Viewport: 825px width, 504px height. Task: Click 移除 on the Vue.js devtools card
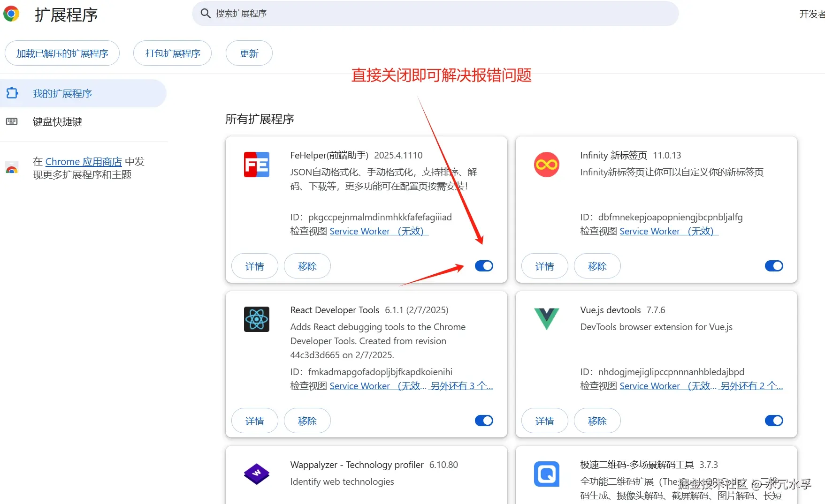pos(597,421)
